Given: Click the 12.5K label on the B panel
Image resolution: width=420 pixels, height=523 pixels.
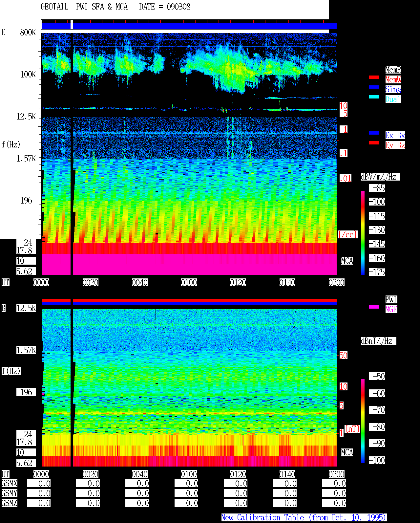Looking at the screenshot, I should coord(26,308).
